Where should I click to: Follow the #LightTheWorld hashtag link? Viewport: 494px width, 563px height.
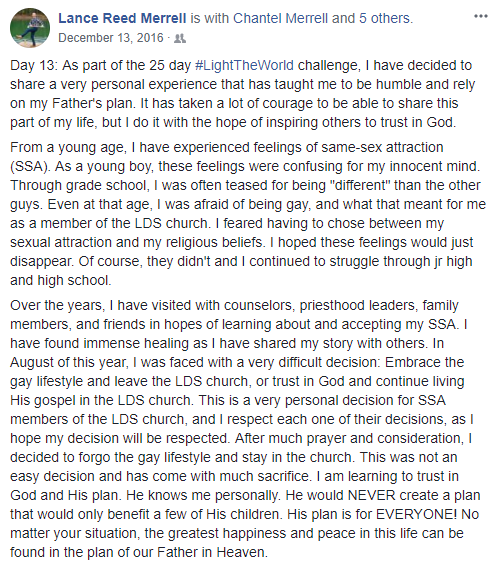(244, 65)
